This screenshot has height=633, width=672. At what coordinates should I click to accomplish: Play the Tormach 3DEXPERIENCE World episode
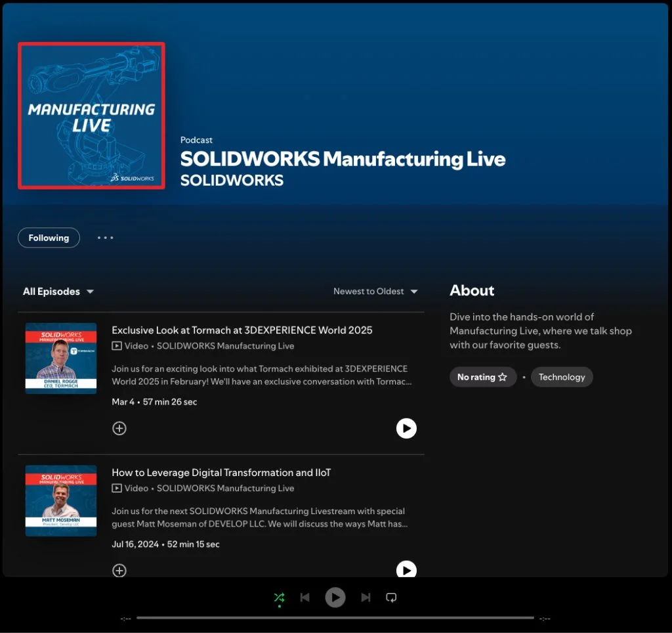point(406,428)
